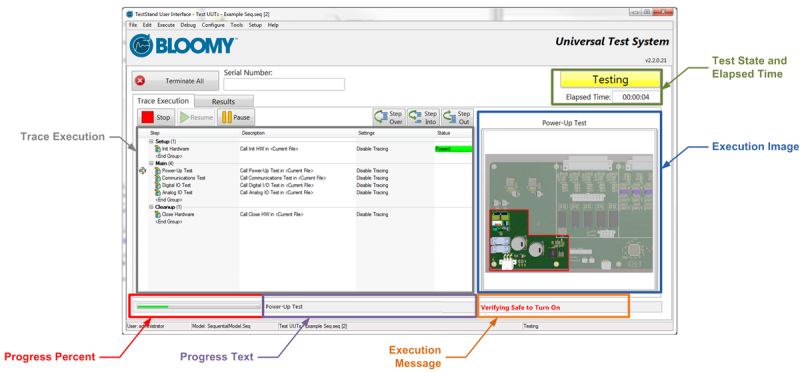Switch to the Results tab
This screenshot has width=800, height=373.
click(x=223, y=102)
